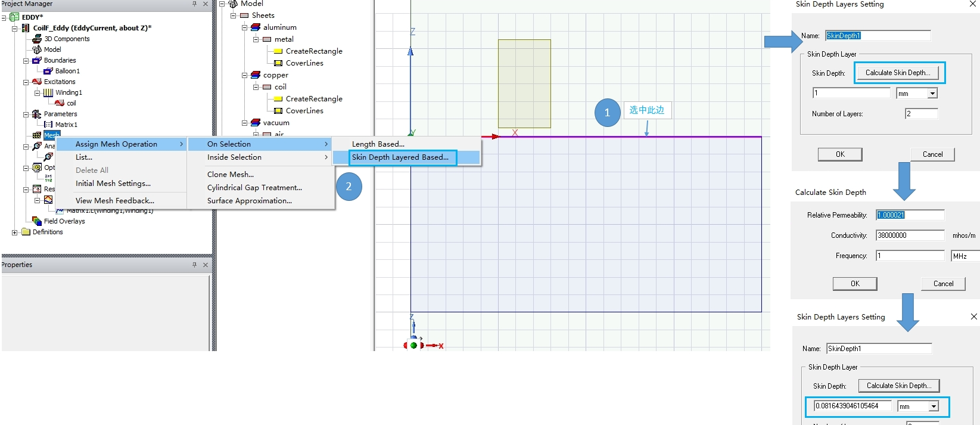
Task: Click Model icon in Project Manager
Action: tap(37, 49)
